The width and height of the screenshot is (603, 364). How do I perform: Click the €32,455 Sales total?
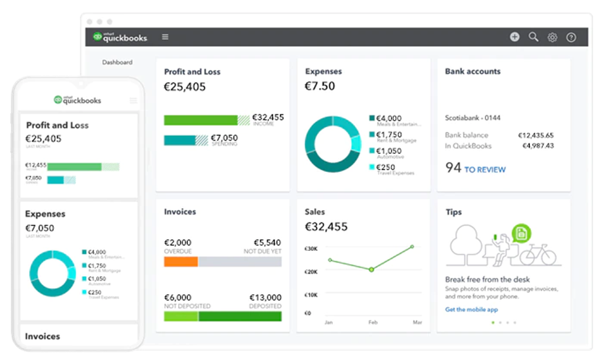(326, 227)
